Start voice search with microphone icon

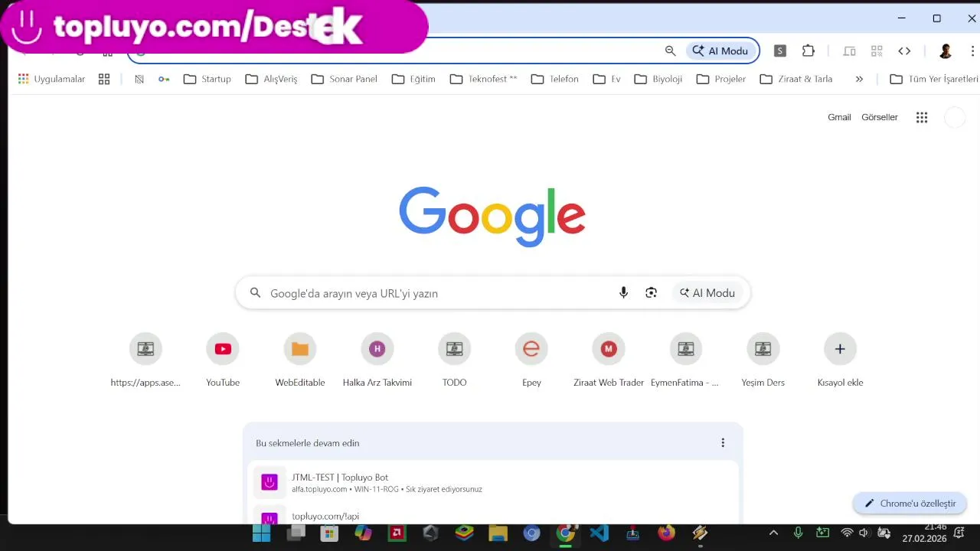(x=623, y=292)
